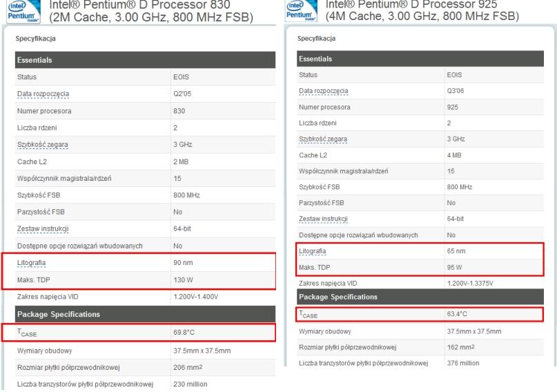Click 'Współczynnik magistrala/rdzeń' label in the 830 table
This screenshot has width=557, height=392.
64,179
